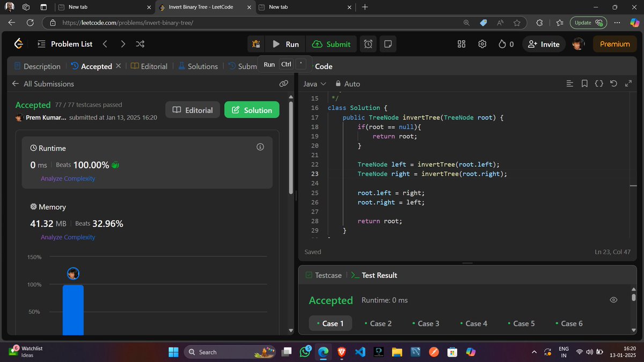Close the Accepted tab
Viewport: 644px width, 362px height.
pyautogui.click(x=119, y=66)
